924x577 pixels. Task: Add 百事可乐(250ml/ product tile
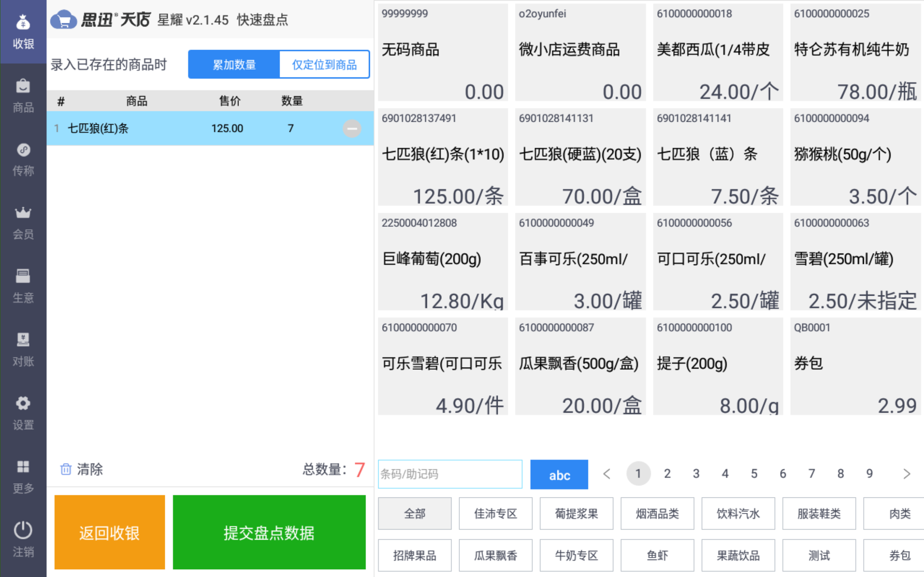tap(580, 262)
